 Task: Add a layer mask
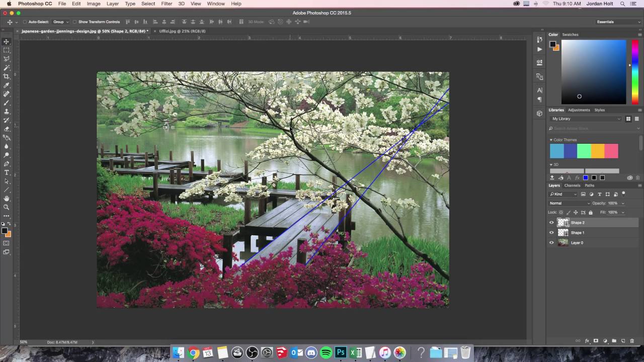point(596,341)
